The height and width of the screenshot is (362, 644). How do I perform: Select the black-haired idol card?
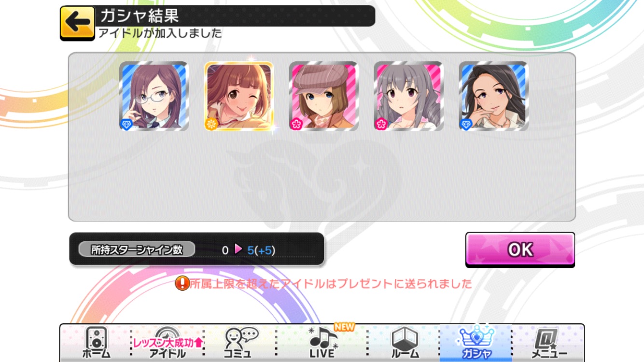[x=493, y=96]
